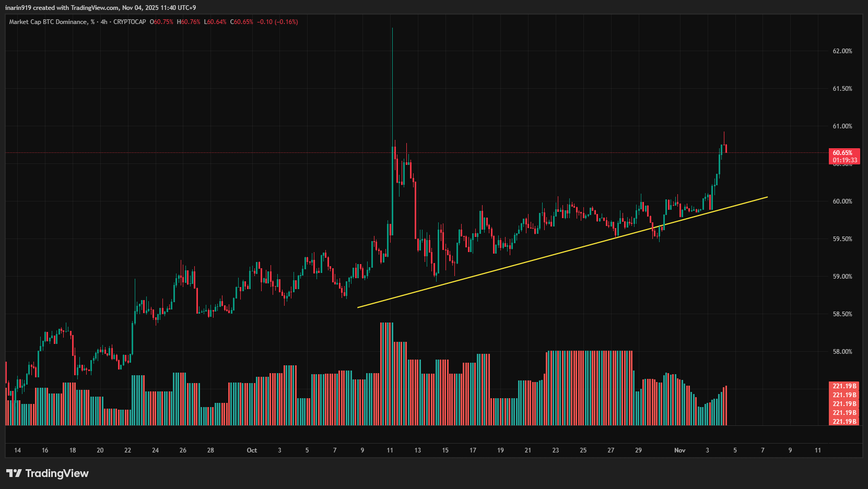Screen dimensions: 868x489
Task: Click the TradingView logo icon
Action: tap(14, 473)
